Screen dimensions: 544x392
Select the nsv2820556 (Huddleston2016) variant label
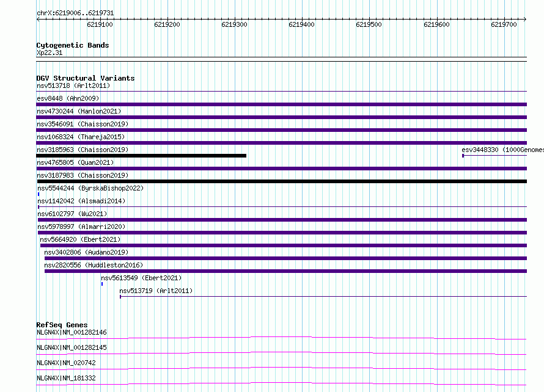94,265
